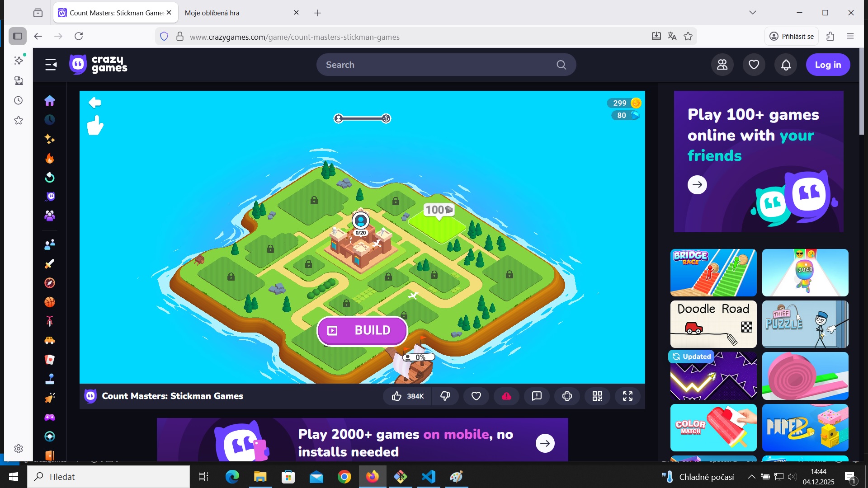Open friends icon in CrazyGames header
This screenshot has width=868, height=488.
coord(722,65)
